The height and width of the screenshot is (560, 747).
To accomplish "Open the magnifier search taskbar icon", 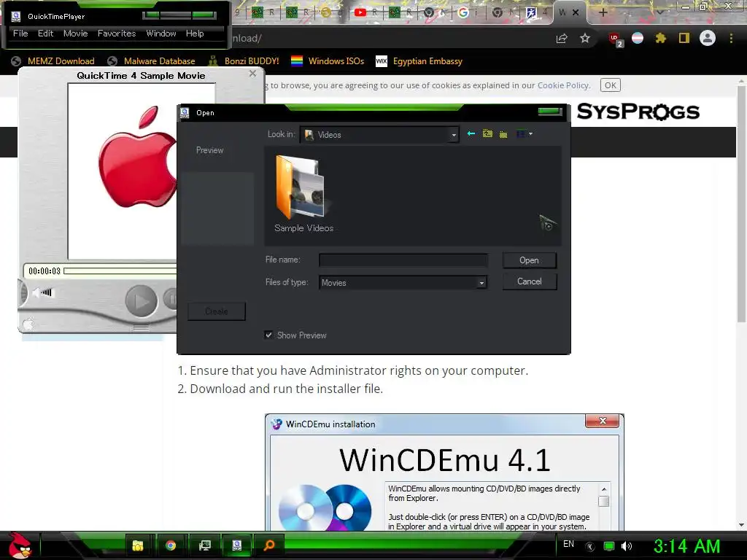I will 269,545.
